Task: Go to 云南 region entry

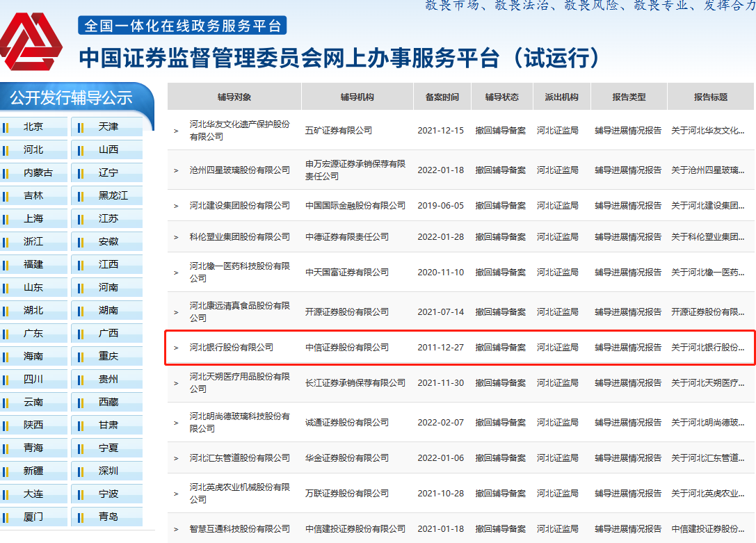Action: click(x=34, y=403)
